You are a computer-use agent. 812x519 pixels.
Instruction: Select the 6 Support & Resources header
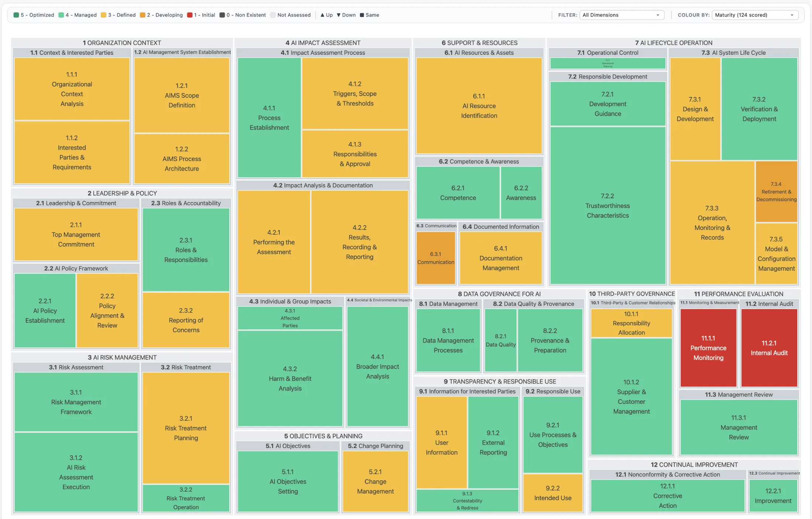479,43
